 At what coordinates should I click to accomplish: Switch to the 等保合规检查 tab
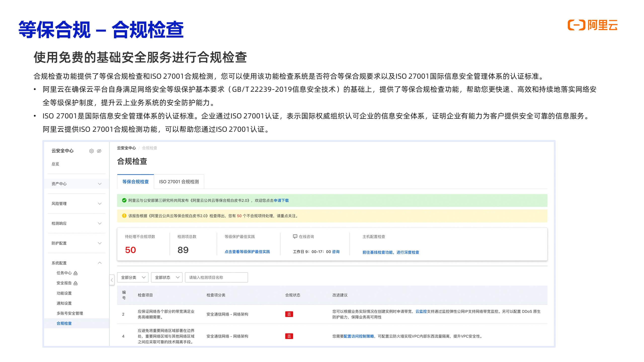pyautogui.click(x=136, y=182)
